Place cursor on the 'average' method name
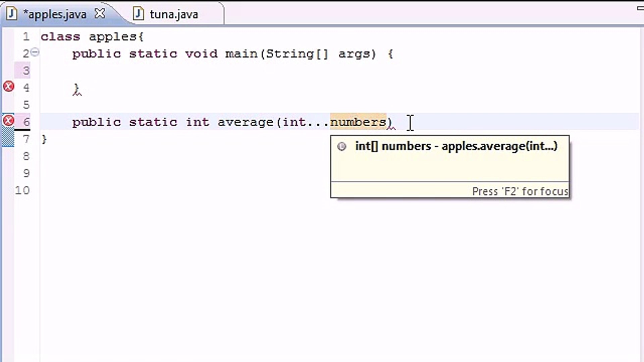 click(245, 122)
